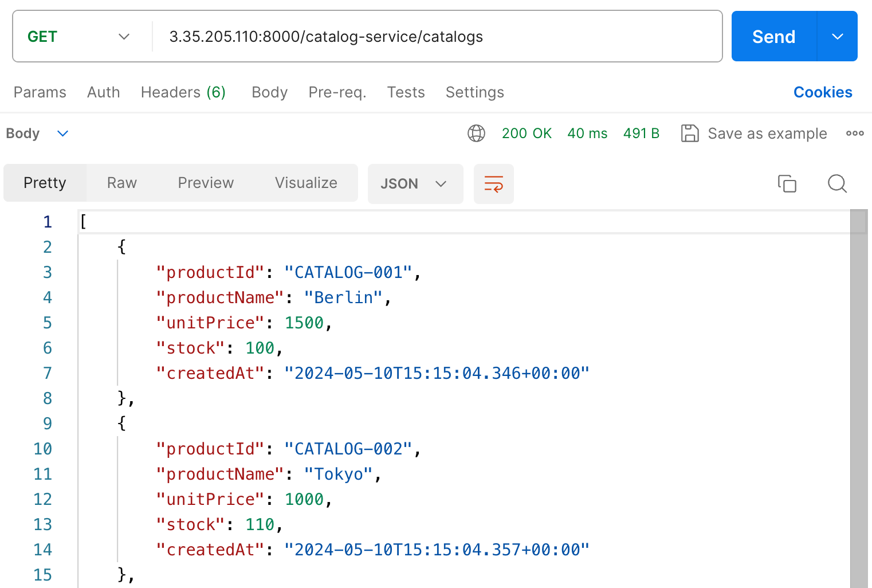Image resolution: width=872 pixels, height=588 pixels.
Task: Click line number 15 in gutter
Action: point(43,575)
